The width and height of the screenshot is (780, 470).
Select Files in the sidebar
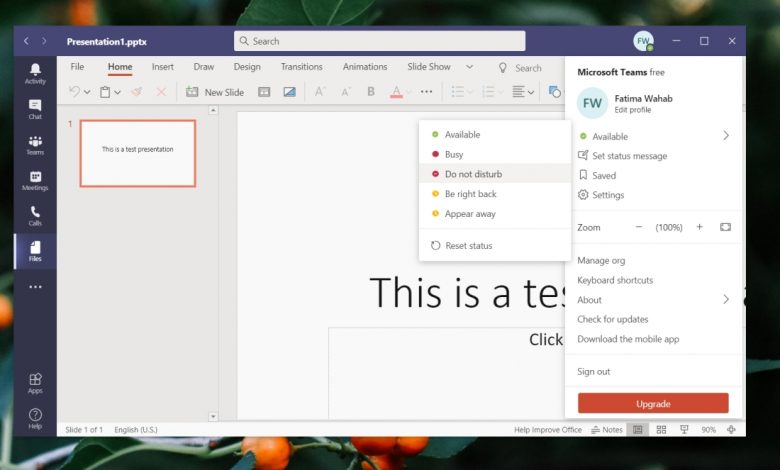35,251
